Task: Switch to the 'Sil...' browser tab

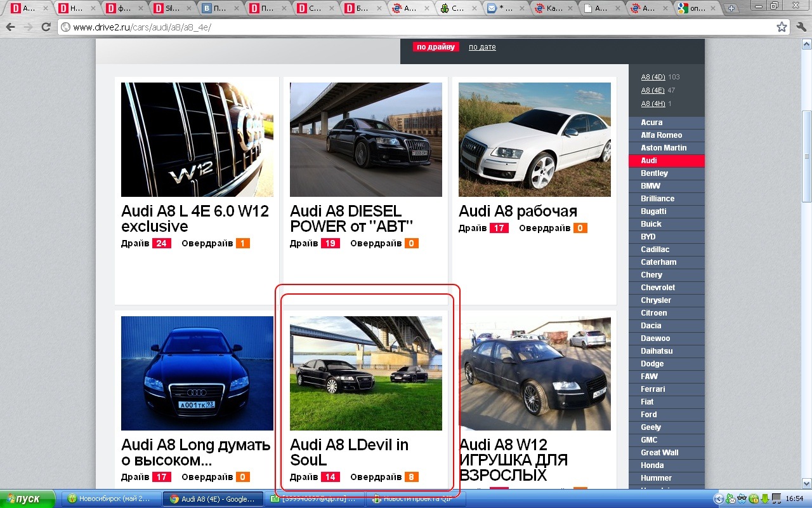Action: click(x=172, y=9)
